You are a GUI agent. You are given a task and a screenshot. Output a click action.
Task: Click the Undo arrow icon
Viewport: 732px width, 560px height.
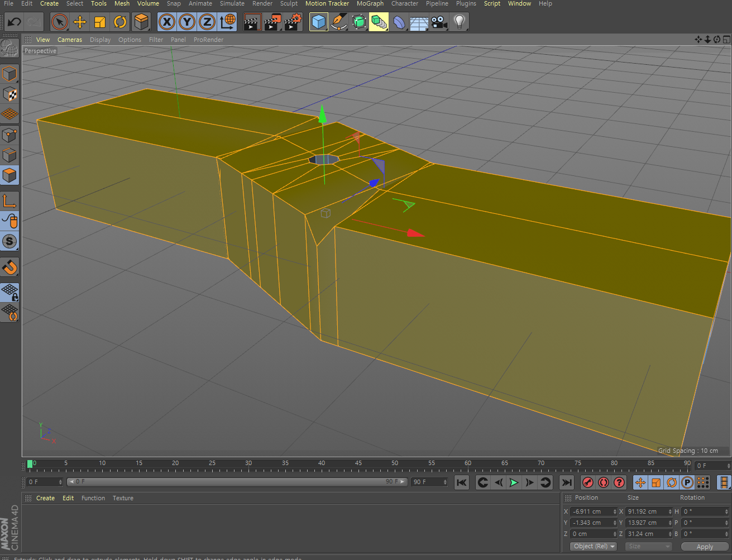pos(14,22)
